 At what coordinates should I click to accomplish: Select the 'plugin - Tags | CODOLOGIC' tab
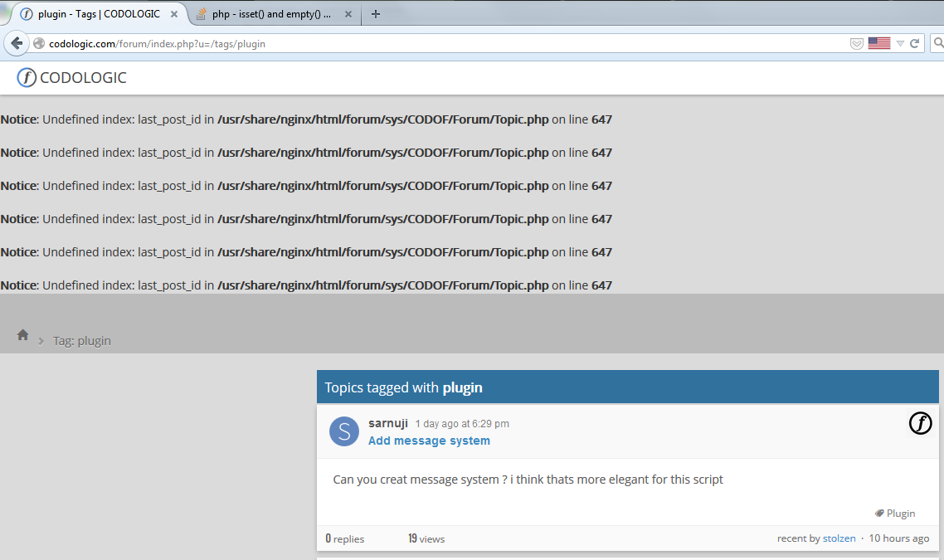point(98,14)
